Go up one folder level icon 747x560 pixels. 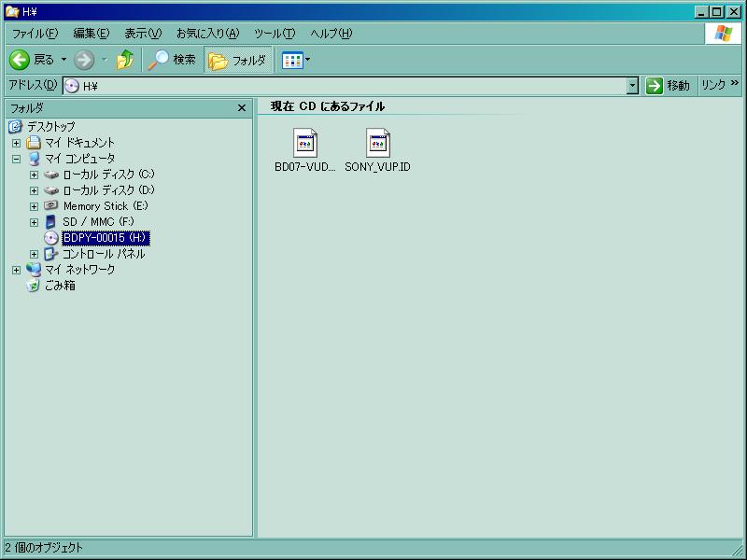125,60
